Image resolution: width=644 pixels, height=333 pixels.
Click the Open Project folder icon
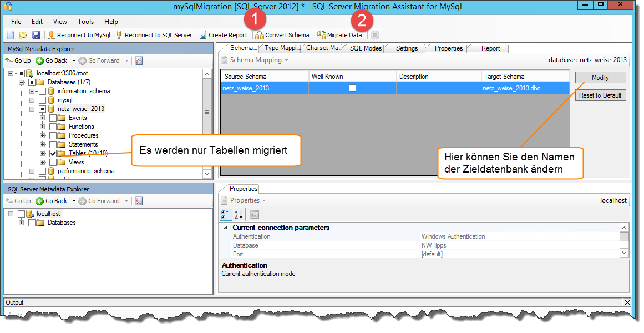(x=23, y=35)
